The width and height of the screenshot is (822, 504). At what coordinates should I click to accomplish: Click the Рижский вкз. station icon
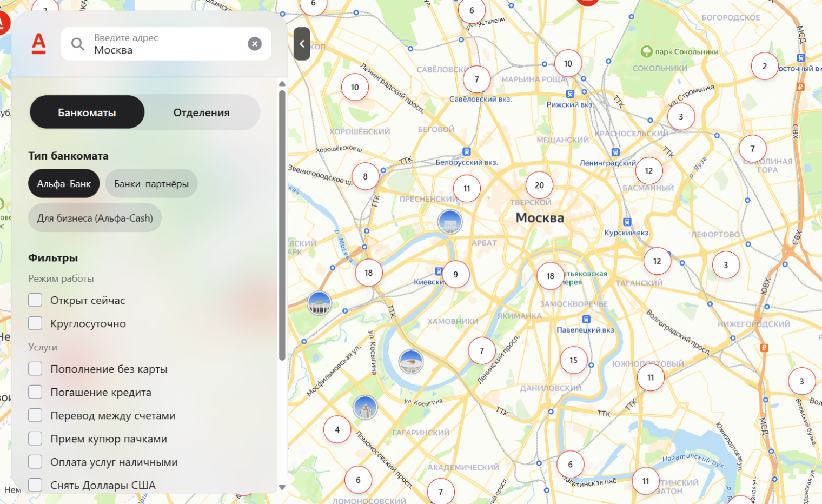click(570, 94)
